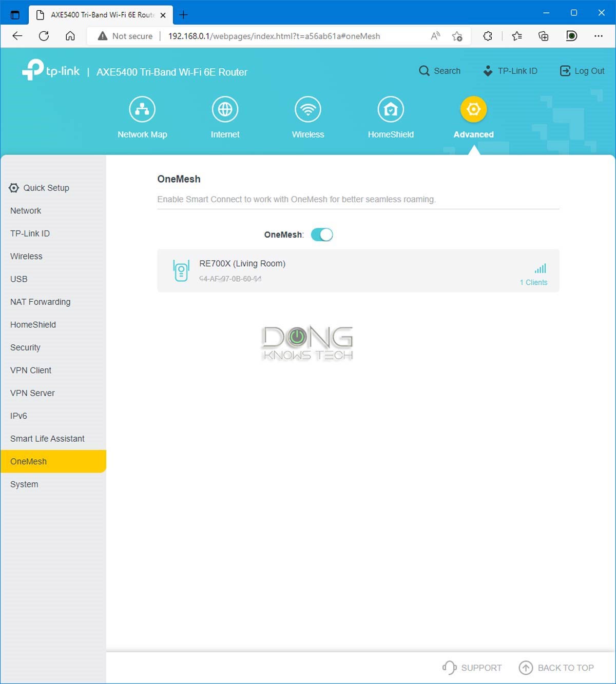Close the AXE5400 router tab
The image size is (616, 684).
(x=163, y=15)
